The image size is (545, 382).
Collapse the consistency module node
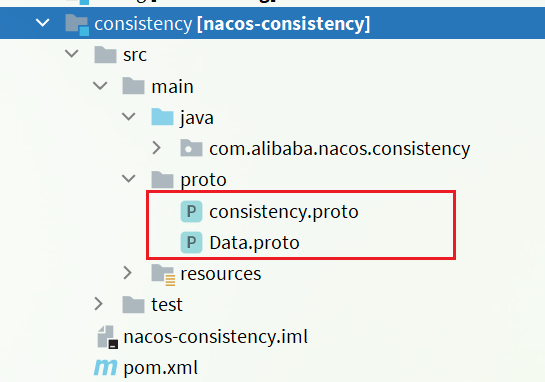point(43,23)
